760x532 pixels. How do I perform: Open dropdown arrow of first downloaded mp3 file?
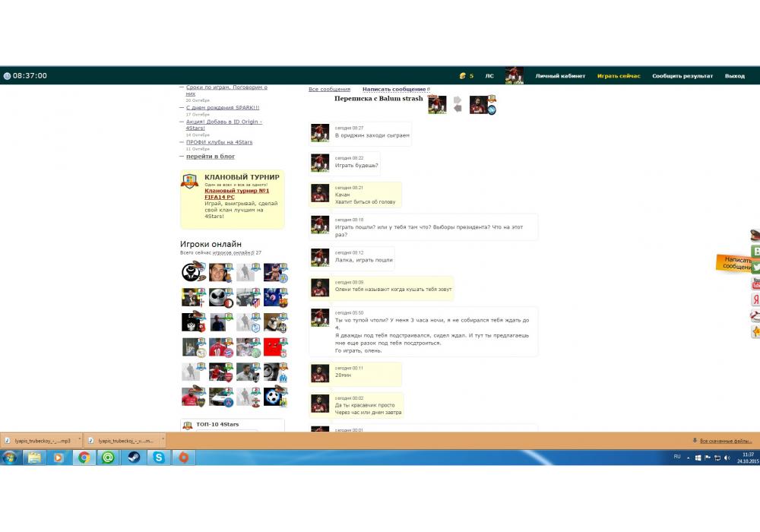pyautogui.click(x=79, y=441)
